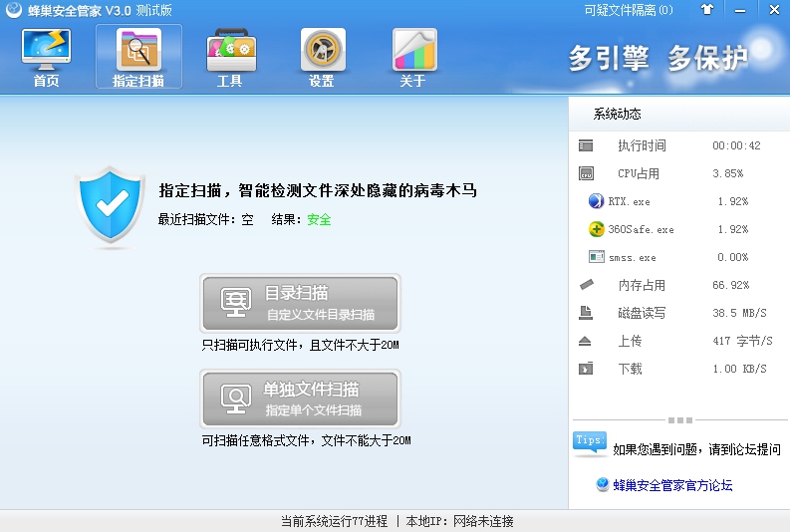Click the 磁盘读写 disk icon
Viewport: 790px width, 532px height.
pyautogui.click(x=586, y=313)
